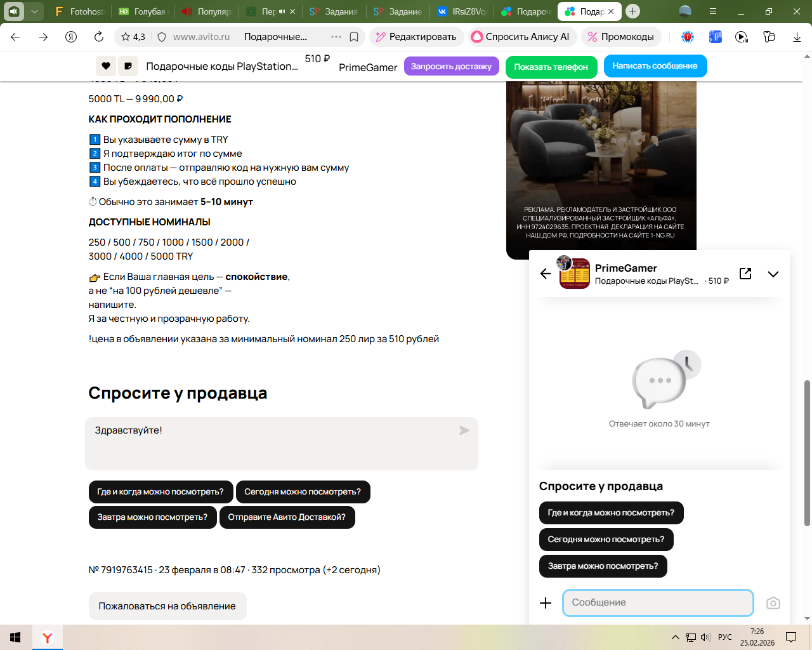
Task: Send the Здравствуйте! message with the arrow
Action: pyautogui.click(x=464, y=430)
